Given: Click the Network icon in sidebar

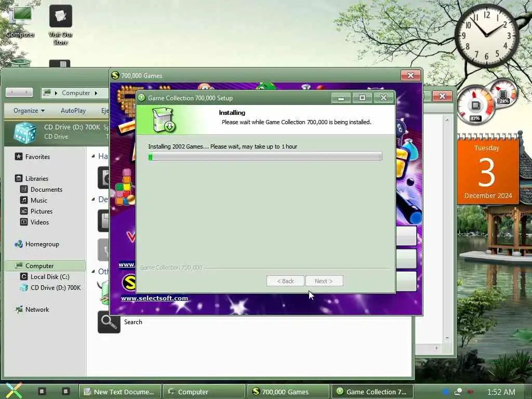Looking at the screenshot, I should pos(19,309).
